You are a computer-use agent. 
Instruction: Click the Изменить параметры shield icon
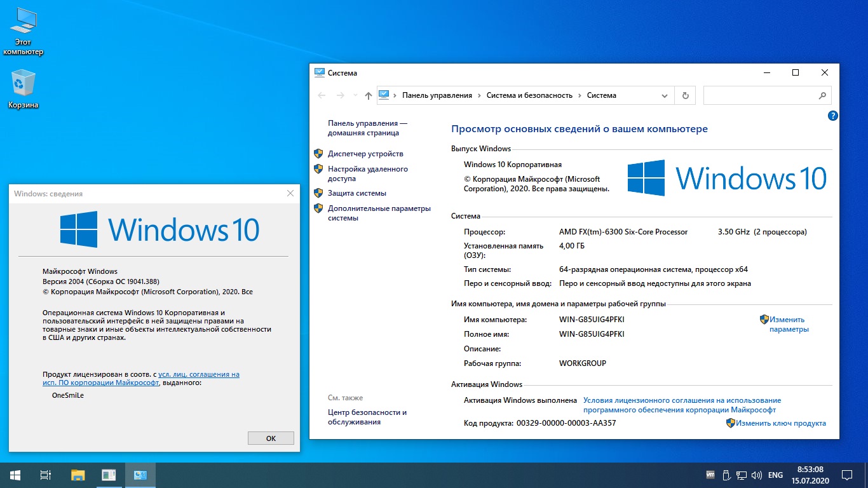[x=764, y=319]
